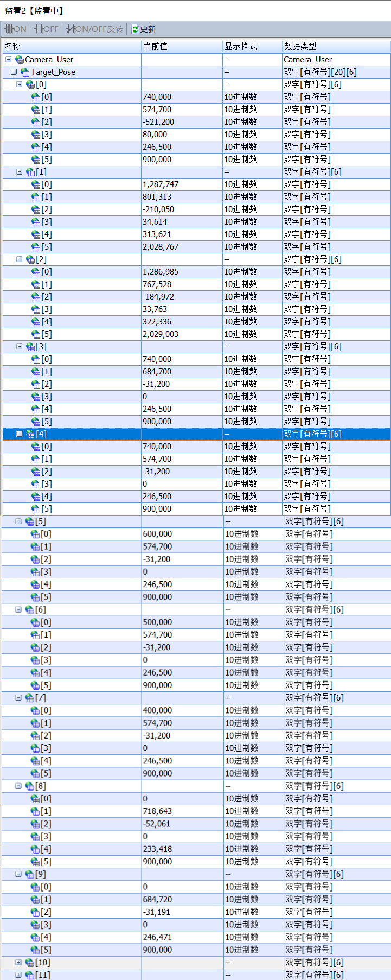Expand the [10] array group

click(18, 962)
